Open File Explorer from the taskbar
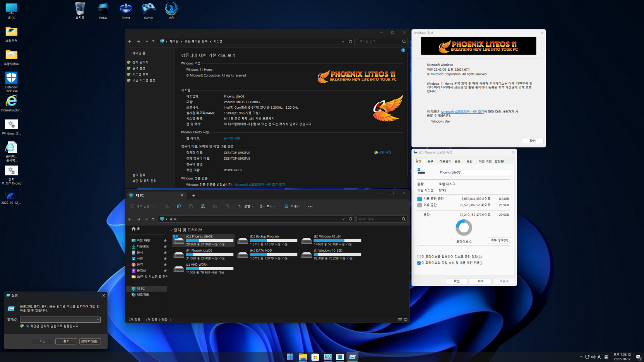Image resolution: width=644 pixels, height=362 pixels. click(303, 357)
